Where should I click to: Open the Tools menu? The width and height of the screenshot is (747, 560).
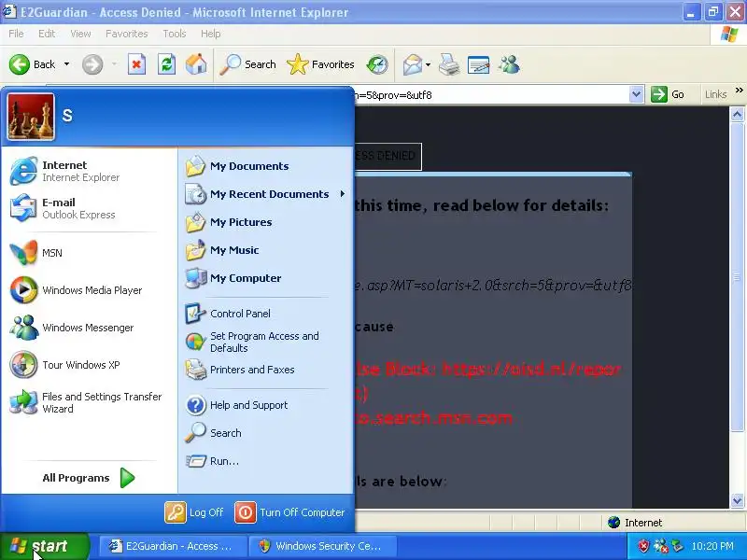(175, 34)
